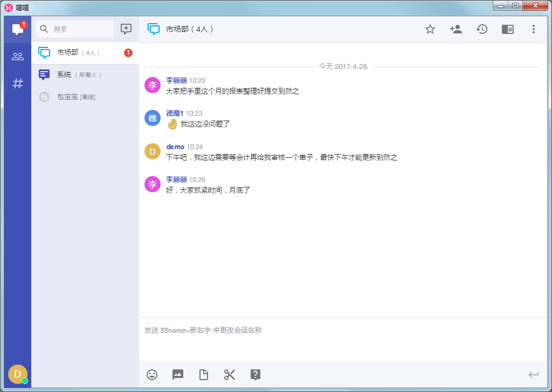Image resolution: width=552 pixels, height=392 pixels.
Task: Click the search box
Action: (74, 29)
